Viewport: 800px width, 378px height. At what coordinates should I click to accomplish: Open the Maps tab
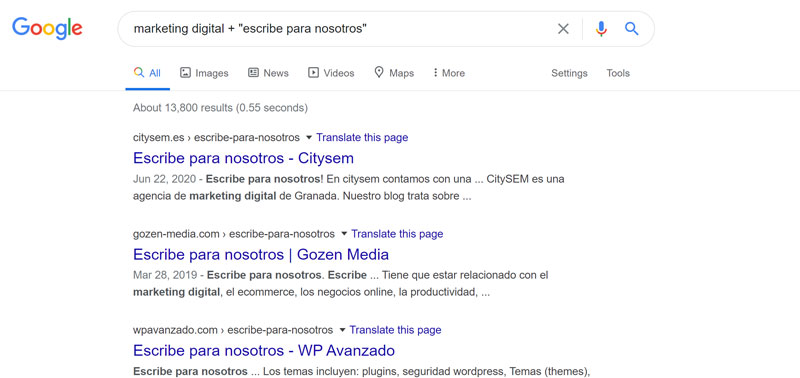tap(394, 73)
